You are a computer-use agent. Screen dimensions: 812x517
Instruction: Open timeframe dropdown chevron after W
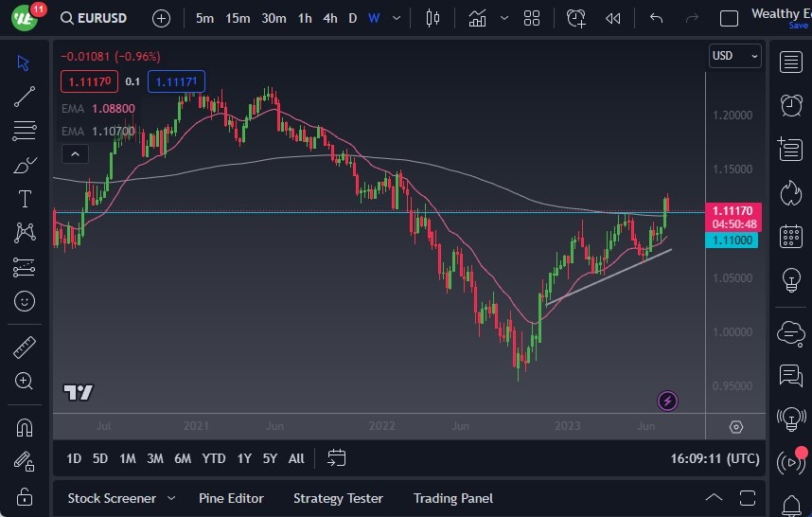click(x=396, y=18)
